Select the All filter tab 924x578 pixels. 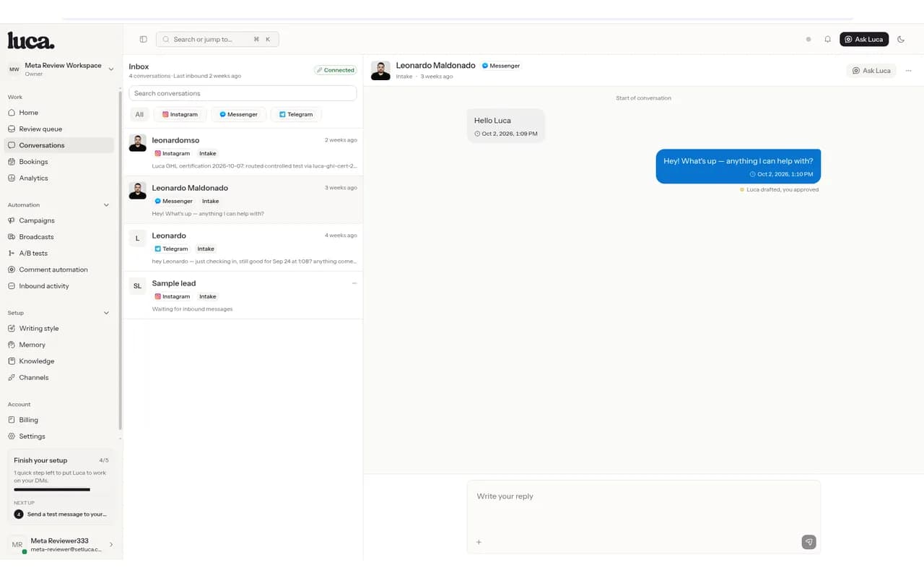point(139,114)
